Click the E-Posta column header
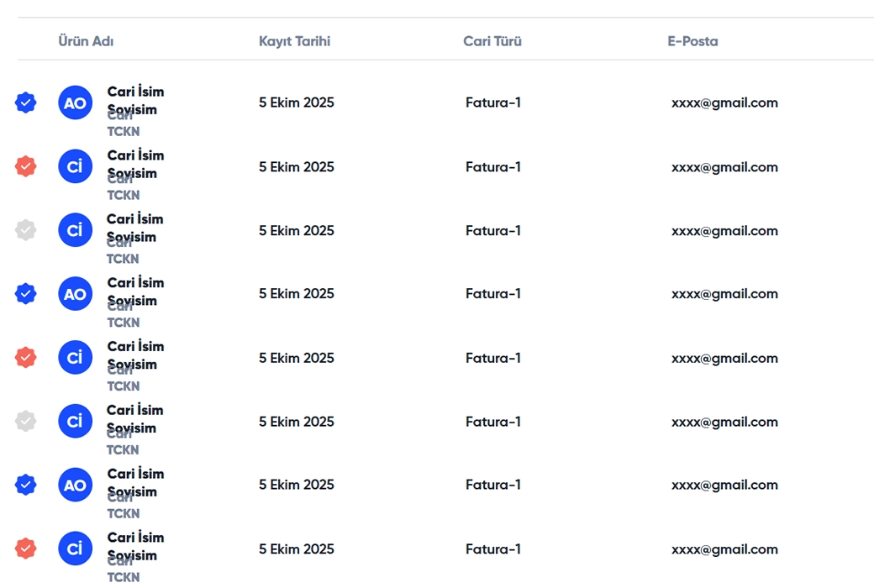The image size is (874, 588). (x=692, y=41)
